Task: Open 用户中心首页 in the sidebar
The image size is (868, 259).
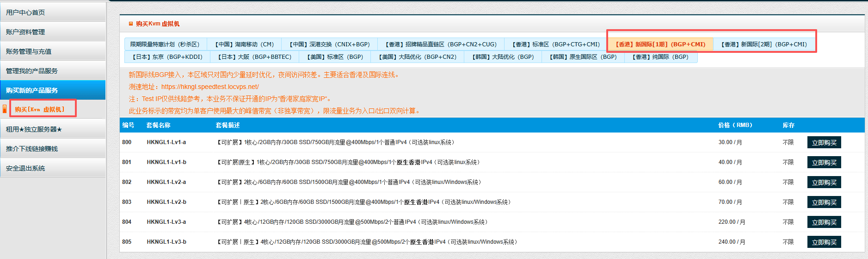Action: (53, 12)
